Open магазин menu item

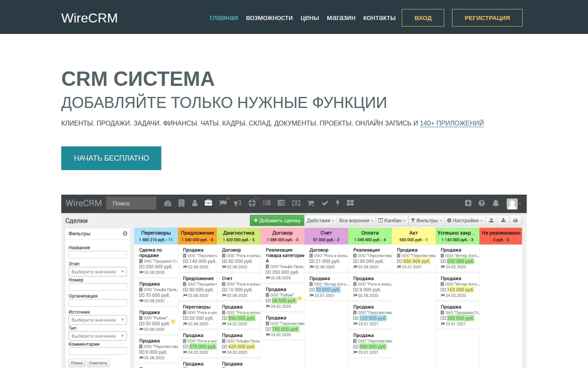click(341, 18)
